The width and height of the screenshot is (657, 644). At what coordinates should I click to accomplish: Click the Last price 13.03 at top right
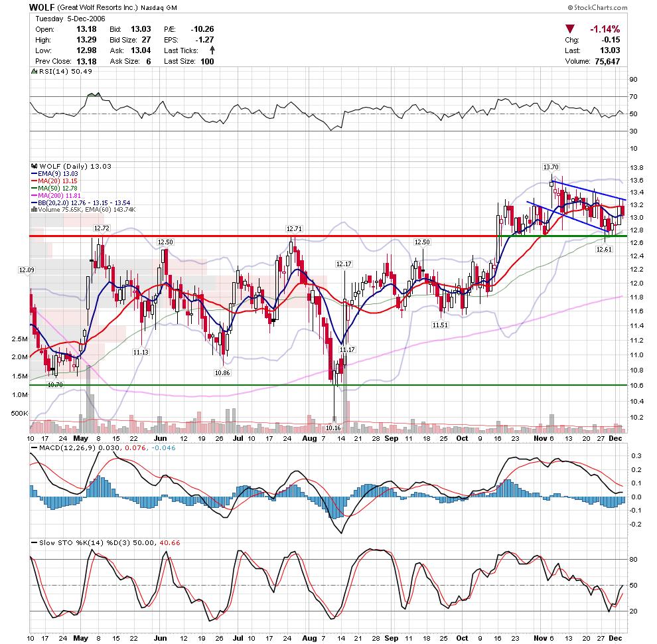tap(610, 50)
